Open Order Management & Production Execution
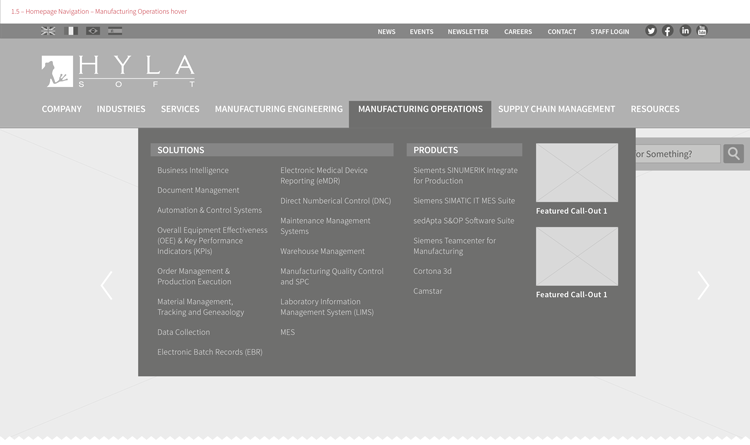750x445 pixels. (x=194, y=277)
